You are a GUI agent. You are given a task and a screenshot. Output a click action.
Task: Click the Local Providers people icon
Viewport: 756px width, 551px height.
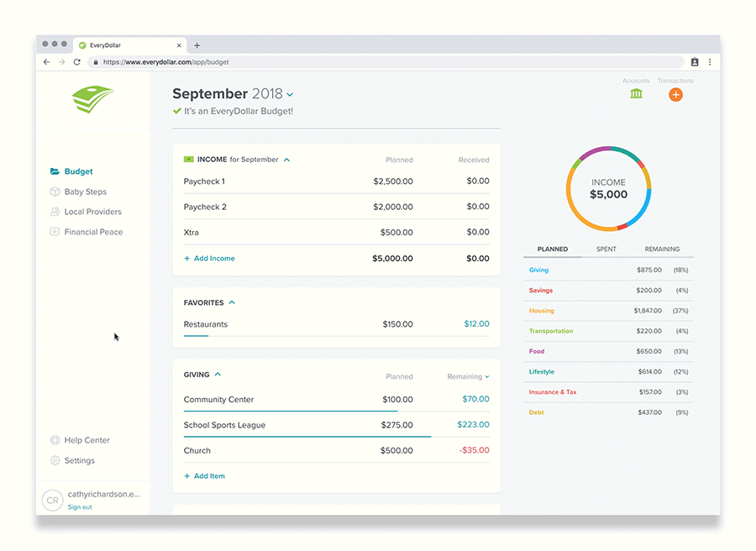pyautogui.click(x=55, y=212)
